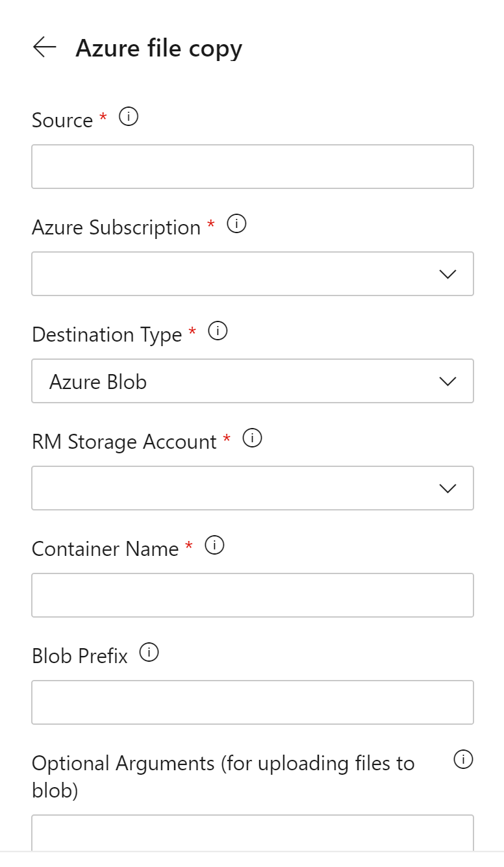
Task: Go back using the left arrow
Action: [44, 47]
